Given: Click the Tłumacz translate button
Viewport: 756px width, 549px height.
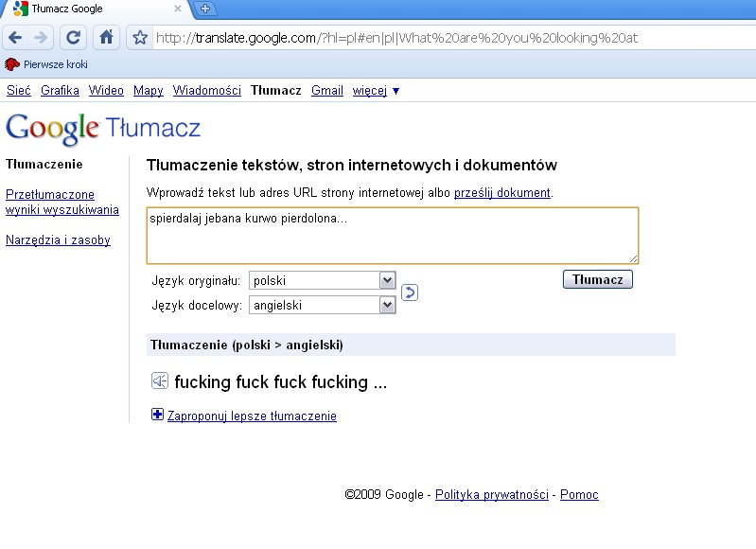Looking at the screenshot, I should click(598, 279).
